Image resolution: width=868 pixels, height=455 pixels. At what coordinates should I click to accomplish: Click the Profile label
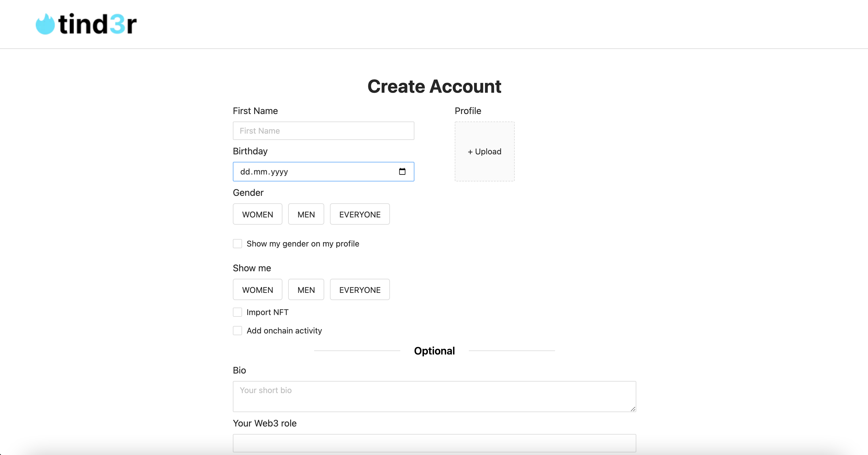(468, 111)
